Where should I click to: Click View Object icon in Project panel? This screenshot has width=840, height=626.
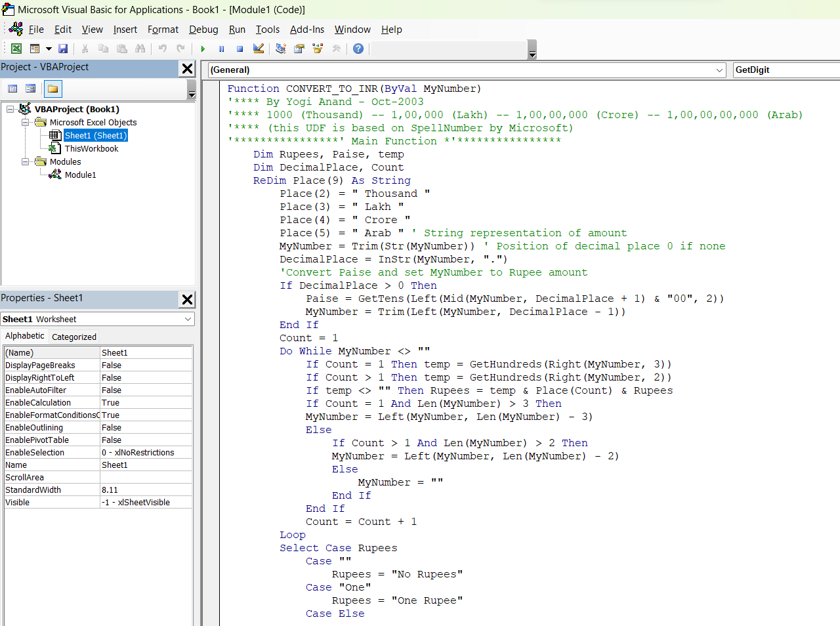[30, 89]
